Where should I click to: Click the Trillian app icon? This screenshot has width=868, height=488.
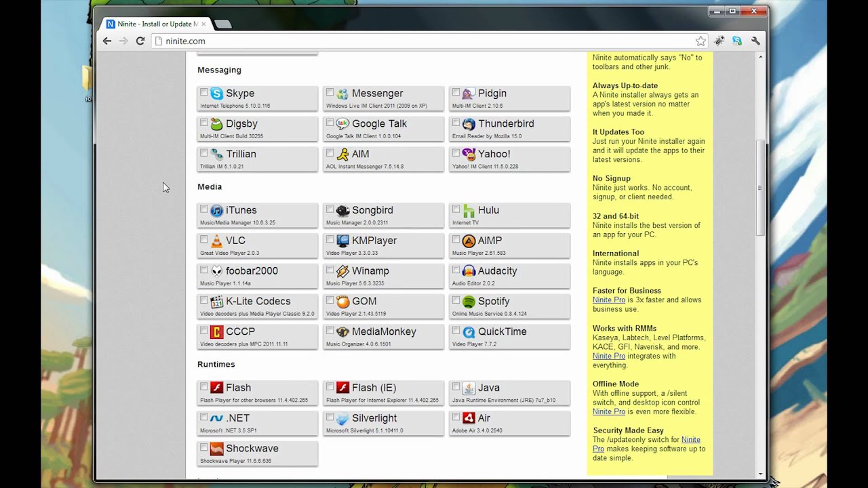pos(216,155)
